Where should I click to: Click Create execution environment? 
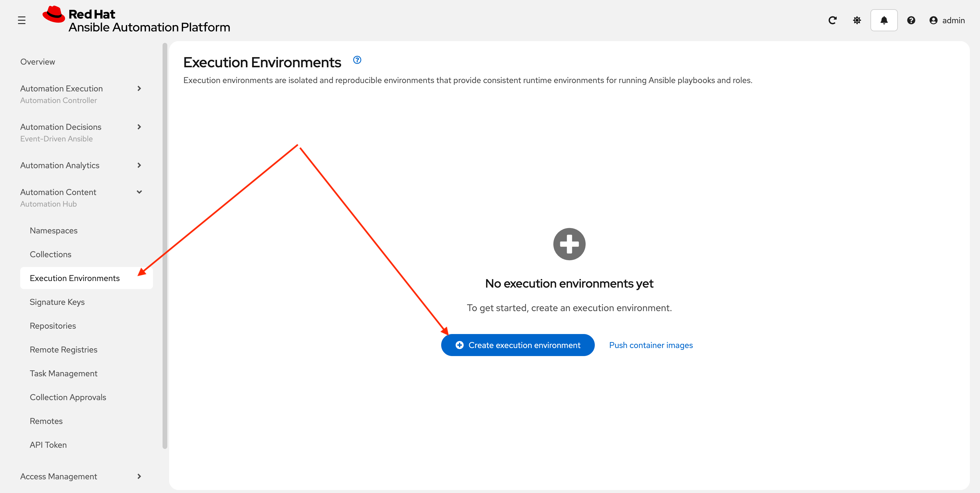point(517,345)
